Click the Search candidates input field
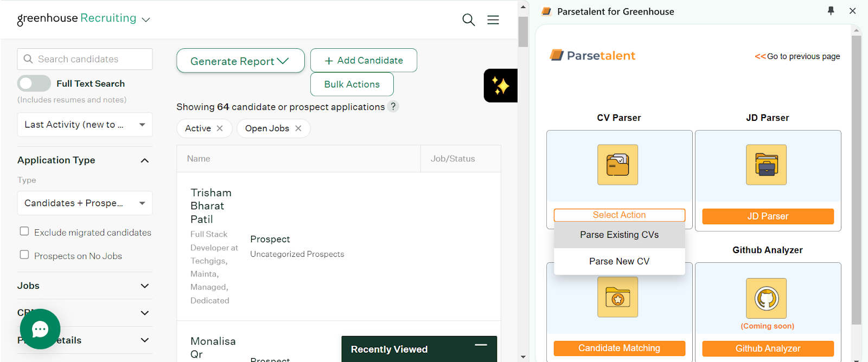This screenshot has width=868, height=362. click(85, 59)
